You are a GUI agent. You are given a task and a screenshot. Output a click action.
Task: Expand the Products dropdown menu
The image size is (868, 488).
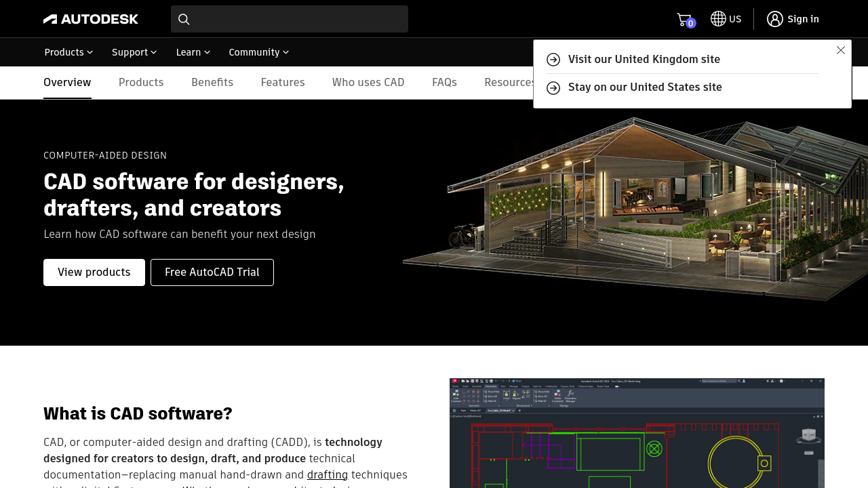(x=68, y=52)
